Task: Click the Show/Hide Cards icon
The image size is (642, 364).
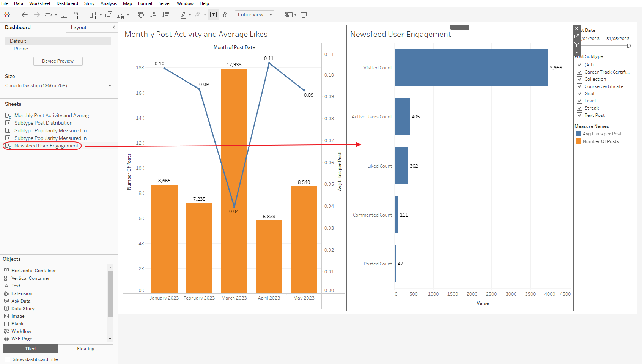Action: (289, 15)
